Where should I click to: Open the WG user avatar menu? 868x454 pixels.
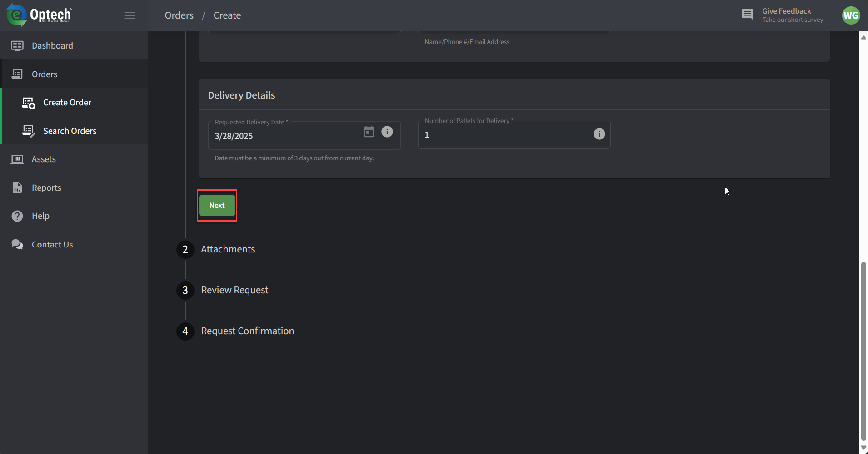[x=851, y=15]
